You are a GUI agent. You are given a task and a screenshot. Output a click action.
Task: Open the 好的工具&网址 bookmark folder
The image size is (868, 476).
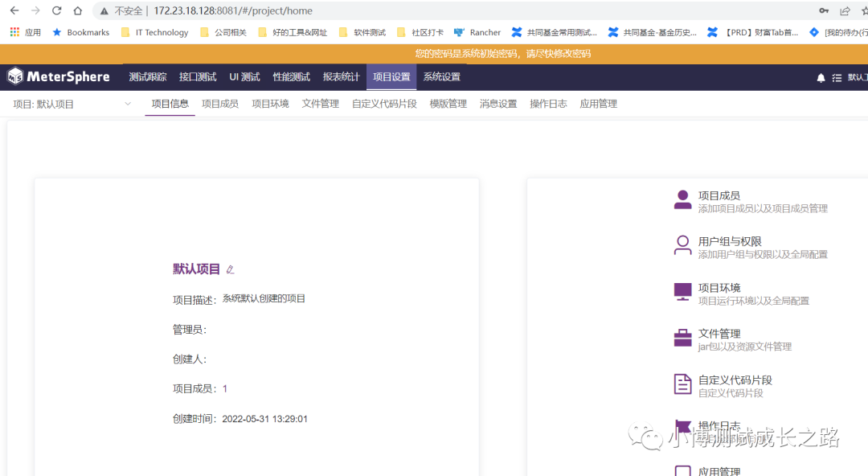293,32
